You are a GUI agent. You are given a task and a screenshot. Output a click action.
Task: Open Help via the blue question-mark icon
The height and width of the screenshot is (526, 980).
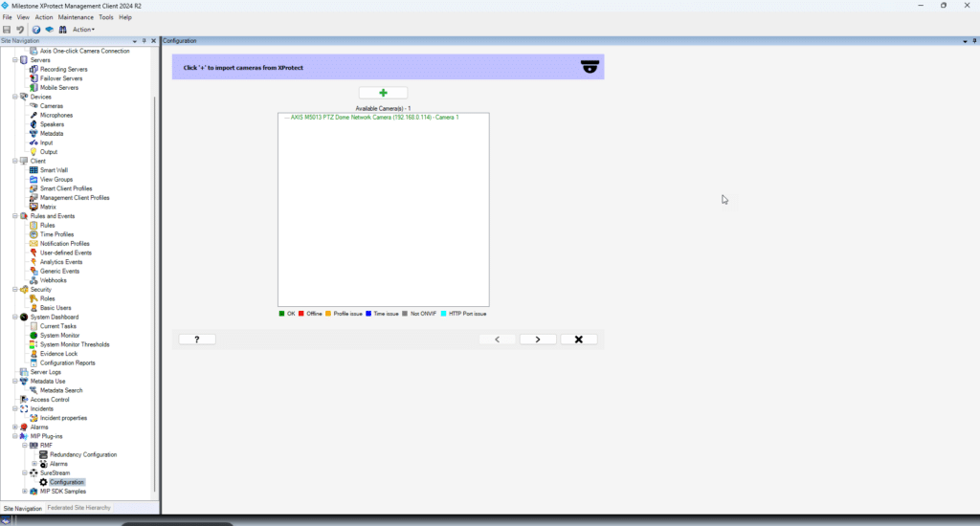pos(35,30)
